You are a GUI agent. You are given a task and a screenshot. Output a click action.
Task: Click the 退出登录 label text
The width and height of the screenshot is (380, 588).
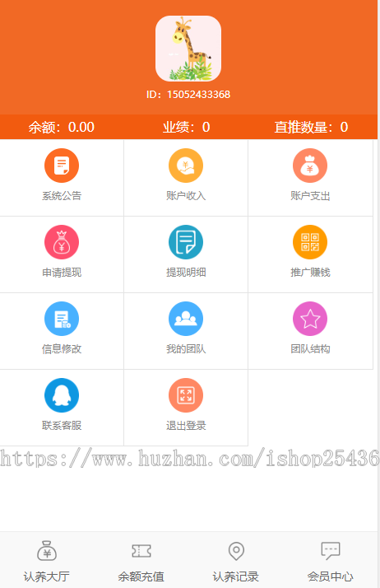(186, 425)
